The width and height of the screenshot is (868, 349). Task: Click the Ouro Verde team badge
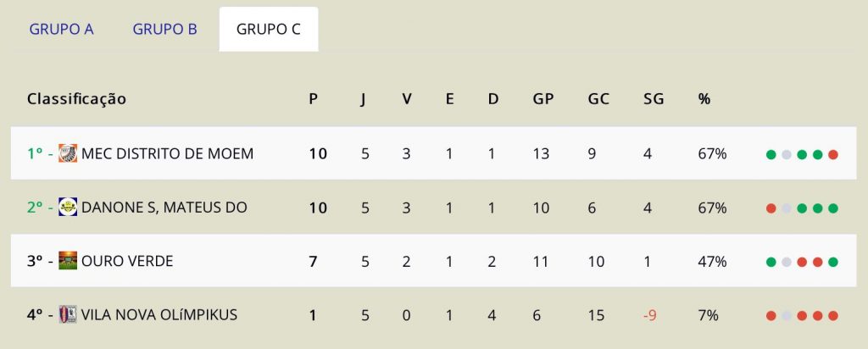click(68, 261)
